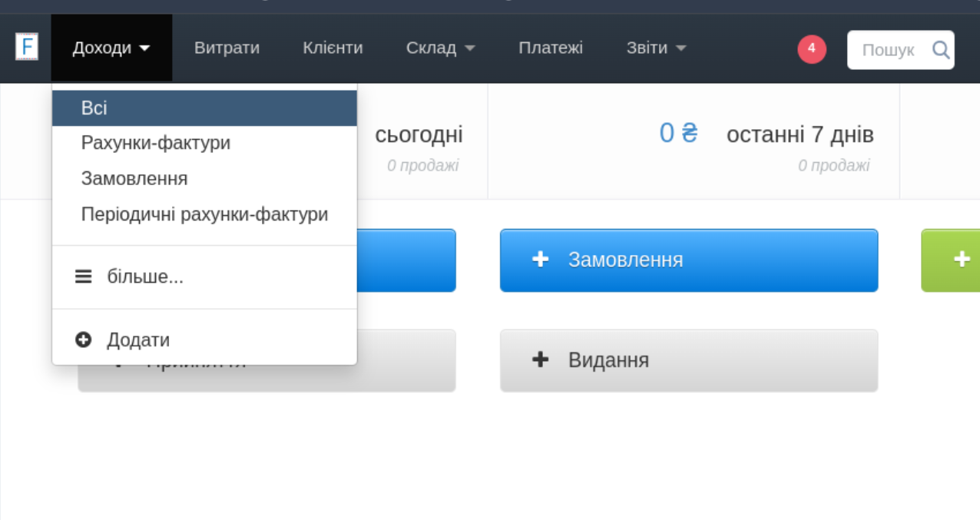Image resolution: width=980 pixels, height=520 pixels.
Task: Click the blue Замовлення button
Action: pos(689,260)
